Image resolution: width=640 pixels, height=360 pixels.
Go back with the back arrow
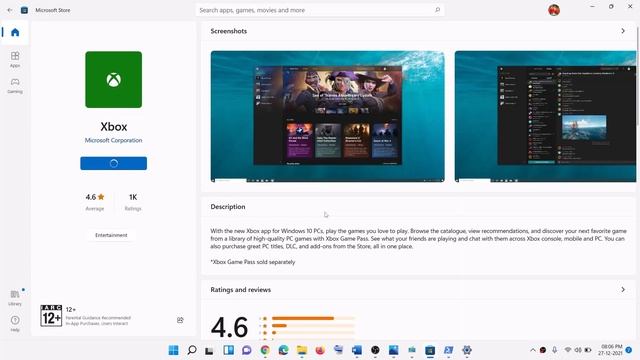pos(10,10)
